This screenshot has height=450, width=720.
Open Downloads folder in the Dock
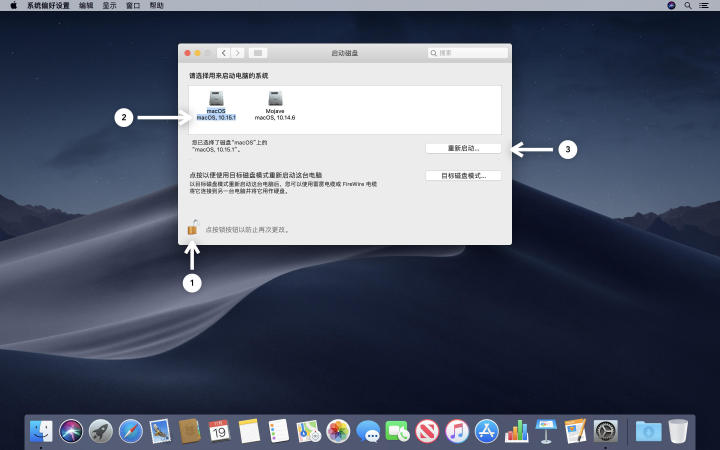pos(648,431)
